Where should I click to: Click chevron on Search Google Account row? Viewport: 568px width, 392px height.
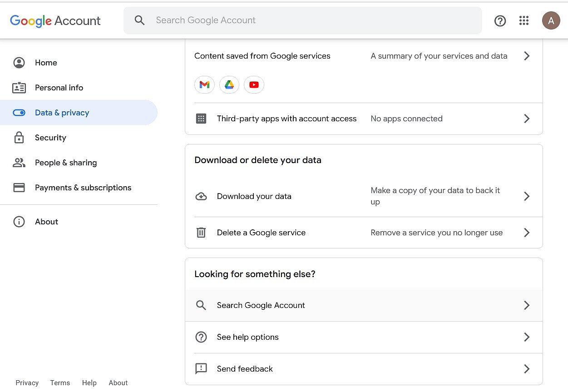(x=527, y=305)
